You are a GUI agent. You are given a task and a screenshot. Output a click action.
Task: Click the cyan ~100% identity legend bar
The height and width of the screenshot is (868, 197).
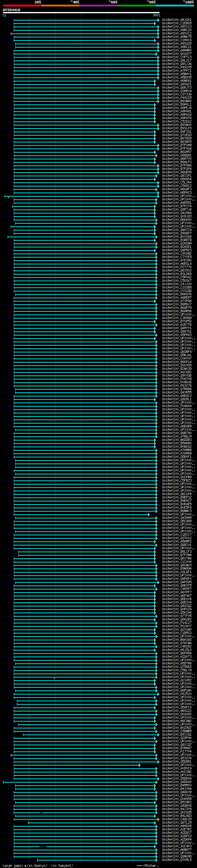coord(175,6)
